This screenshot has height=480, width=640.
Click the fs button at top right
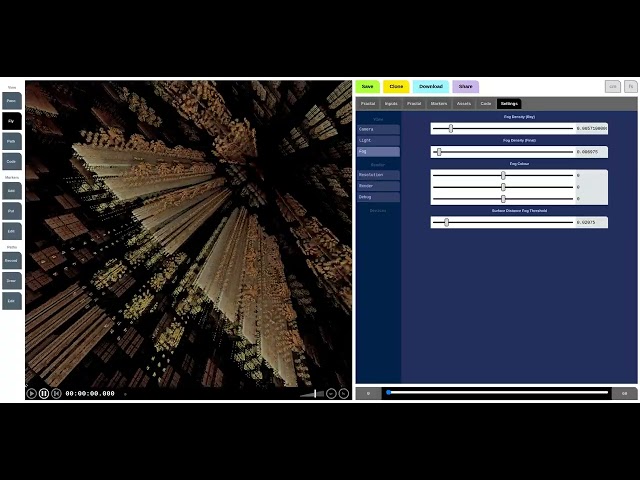pyautogui.click(x=631, y=87)
